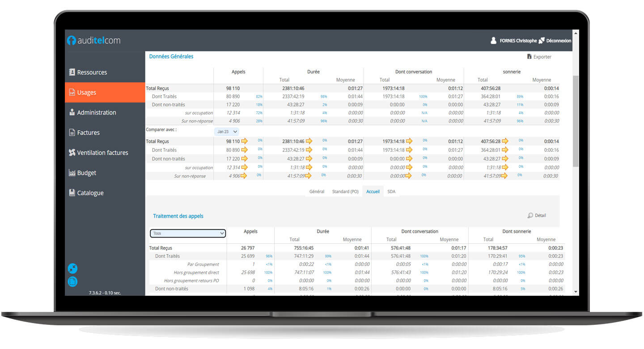This screenshot has width=644, height=349.
Task: Expand the Tous filter dropdown
Action: point(188,234)
